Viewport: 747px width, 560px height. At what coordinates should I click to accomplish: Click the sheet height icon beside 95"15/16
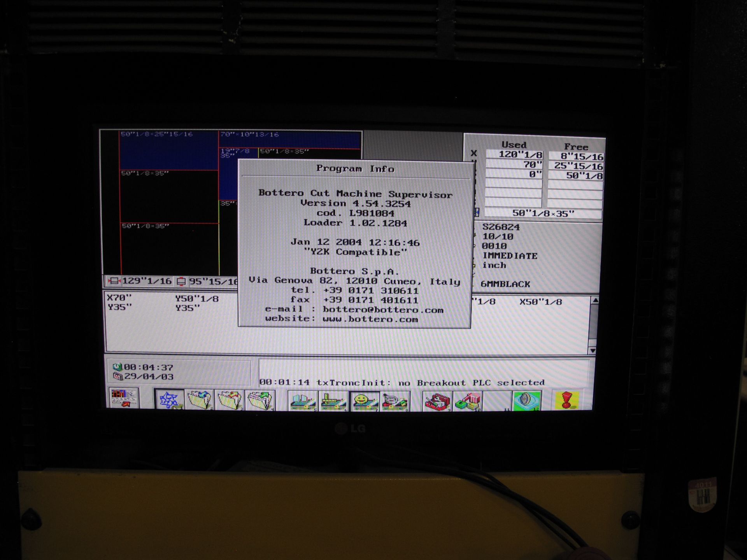[x=181, y=281]
